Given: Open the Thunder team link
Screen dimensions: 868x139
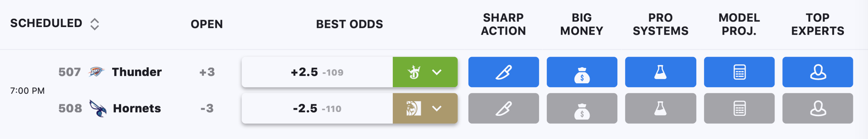Looking at the screenshot, I should click(x=137, y=72).
